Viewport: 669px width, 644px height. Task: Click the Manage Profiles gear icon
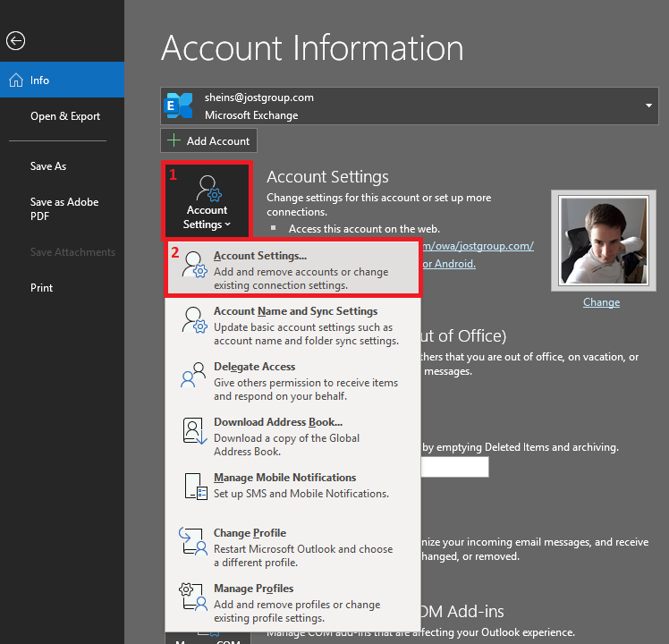(x=193, y=597)
